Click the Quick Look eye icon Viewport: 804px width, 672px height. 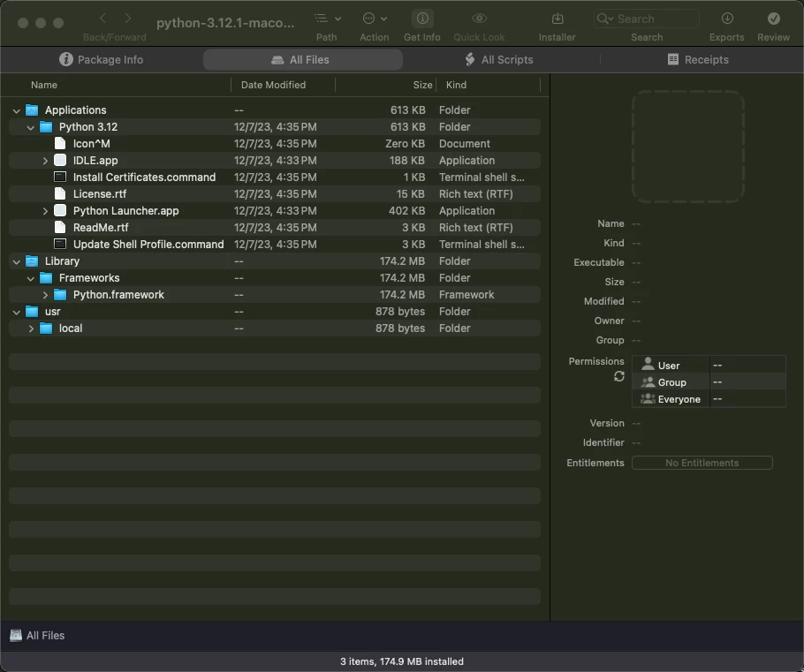[x=479, y=19]
